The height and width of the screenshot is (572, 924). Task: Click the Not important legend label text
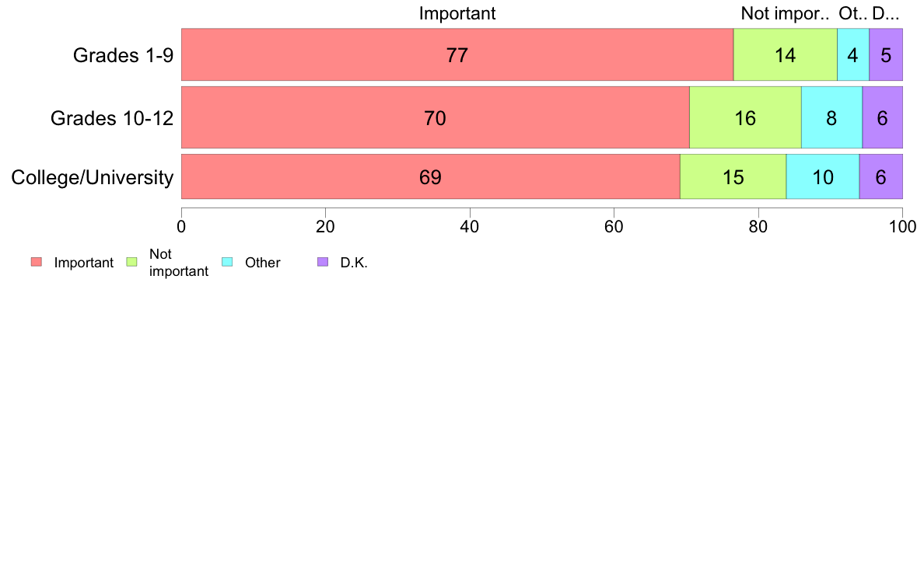tap(179, 263)
